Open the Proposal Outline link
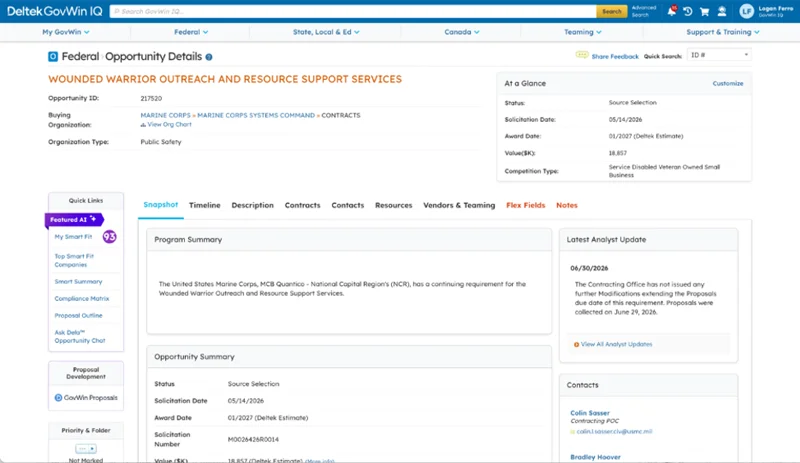800x463 pixels. coord(79,315)
